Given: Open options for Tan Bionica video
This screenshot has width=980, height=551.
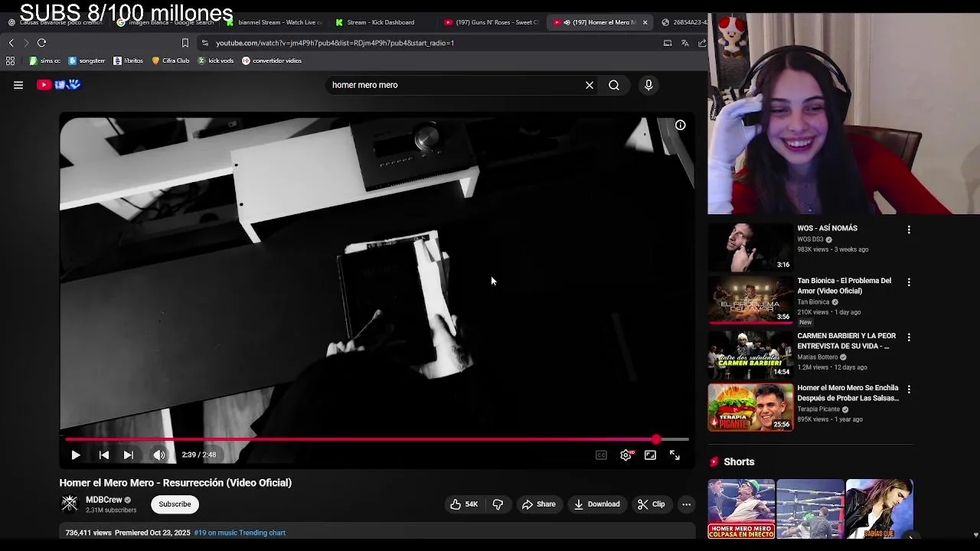Looking at the screenshot, I should (x=909, y=282).
